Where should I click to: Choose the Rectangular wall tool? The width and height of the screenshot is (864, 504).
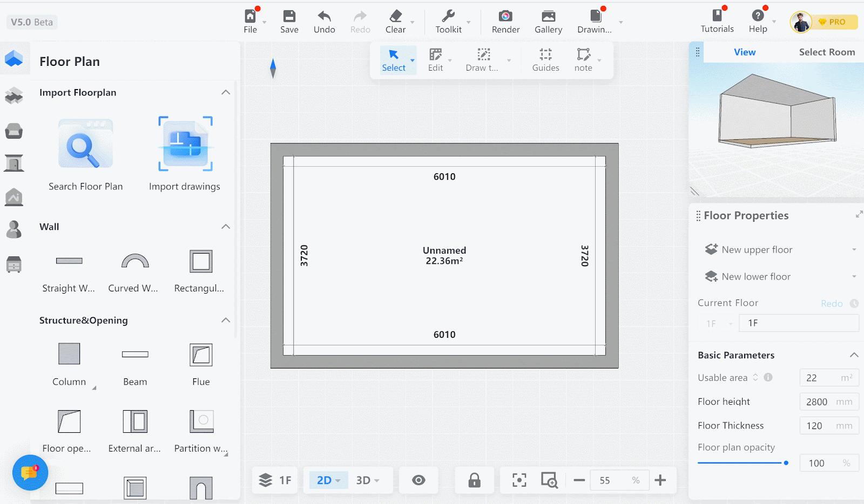[201, 262]
